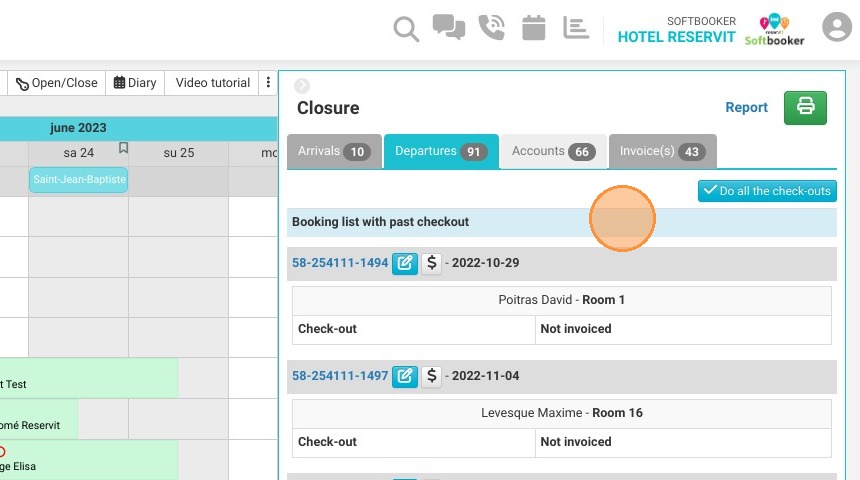Open booking link 58-254111-1494

pos(340,263)
